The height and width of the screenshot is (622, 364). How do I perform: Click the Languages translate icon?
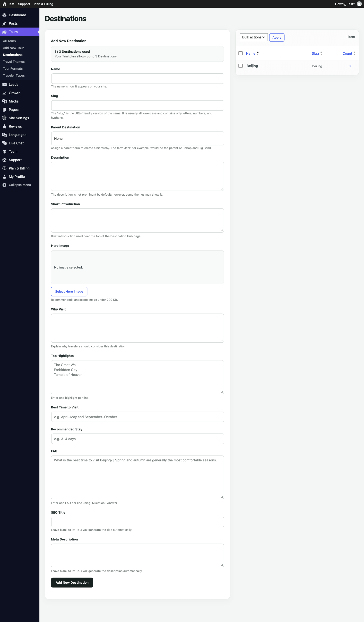(4, 135)
